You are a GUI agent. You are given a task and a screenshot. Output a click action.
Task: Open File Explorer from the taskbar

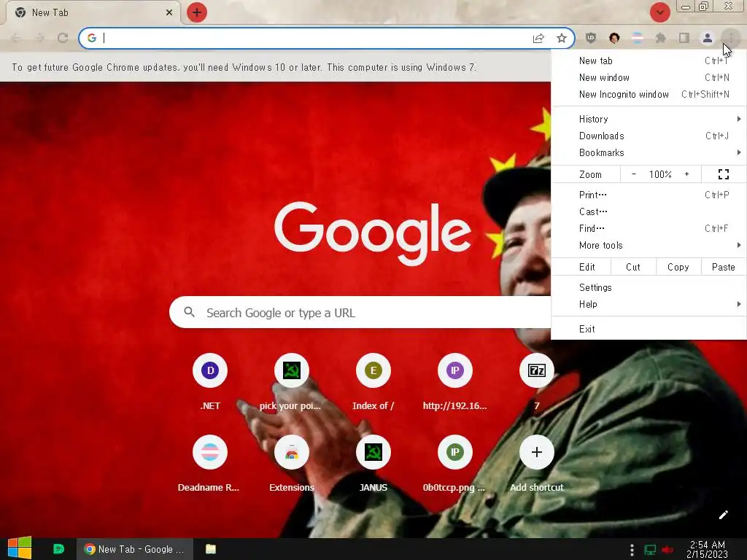pos(211,548)
